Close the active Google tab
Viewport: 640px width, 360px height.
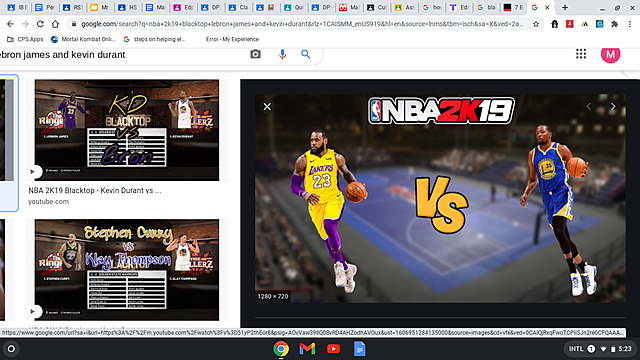tap(547, 7)
